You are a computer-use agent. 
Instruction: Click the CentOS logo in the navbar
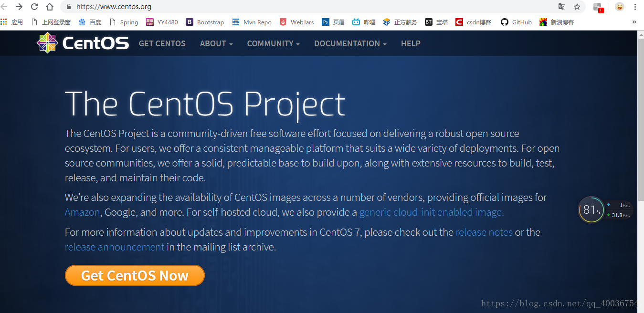pos(83,43)
